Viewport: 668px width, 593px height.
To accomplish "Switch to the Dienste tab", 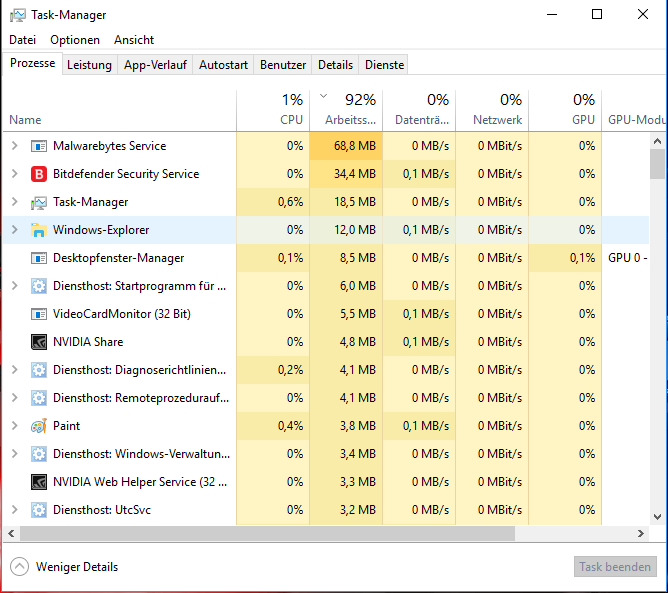I will click(384, 65).
